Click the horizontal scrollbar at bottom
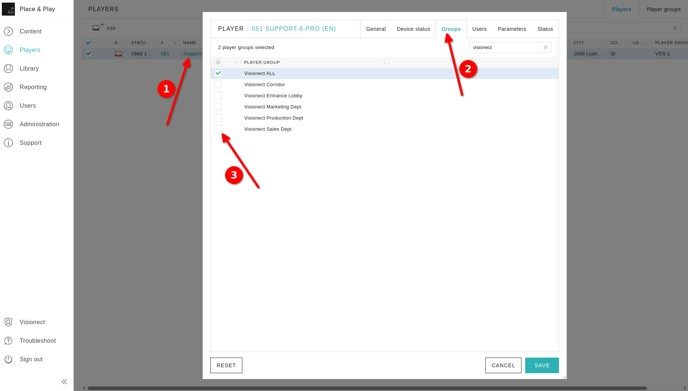Screen dimensions: 688x391 point(367,388)
